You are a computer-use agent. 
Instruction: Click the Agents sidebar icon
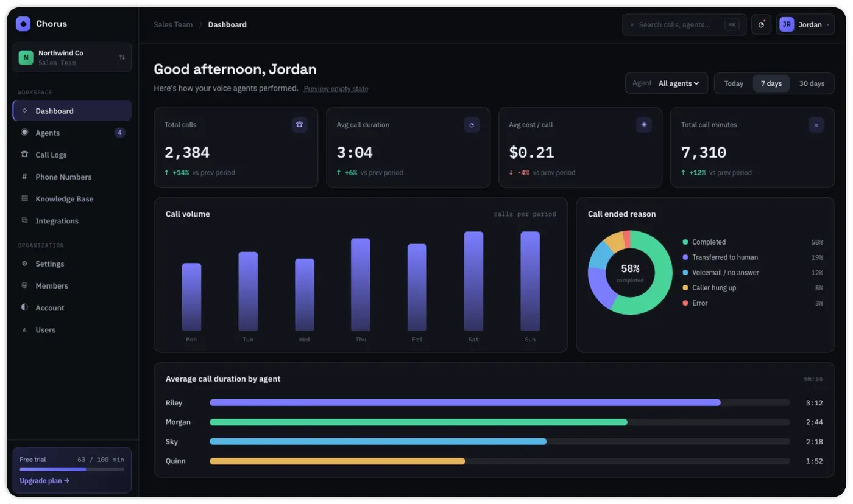pos(24,133)
